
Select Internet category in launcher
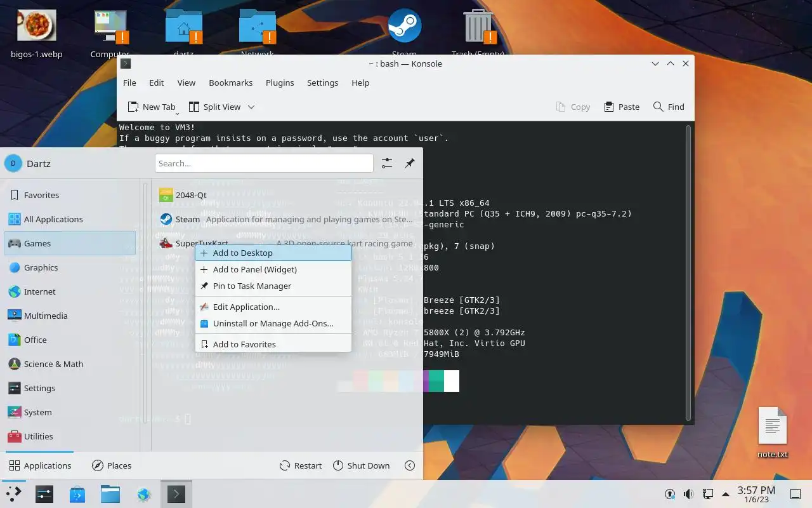coord(70,291)
